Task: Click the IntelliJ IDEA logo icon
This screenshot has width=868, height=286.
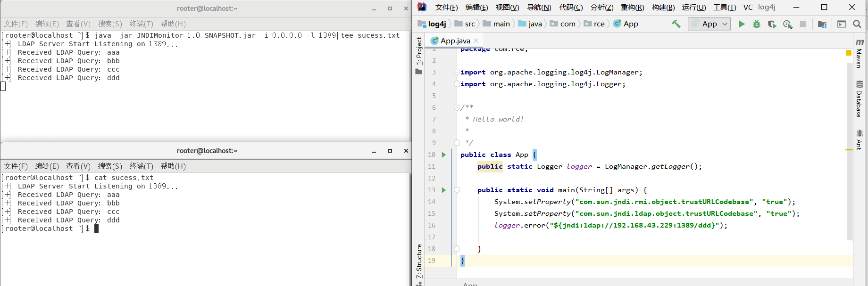Action: pyautogui.click(x=422, y=7)
